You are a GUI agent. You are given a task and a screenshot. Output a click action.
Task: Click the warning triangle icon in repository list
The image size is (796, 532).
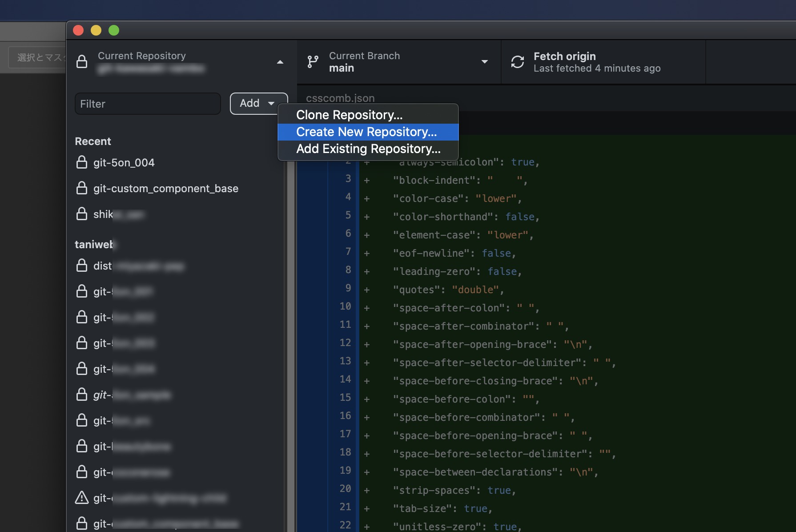point(82,498)
